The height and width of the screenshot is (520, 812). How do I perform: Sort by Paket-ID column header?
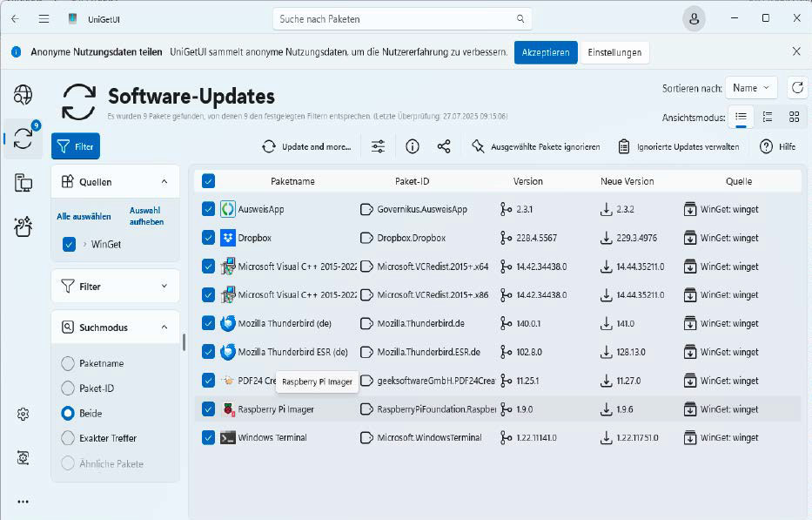(413, 181)
